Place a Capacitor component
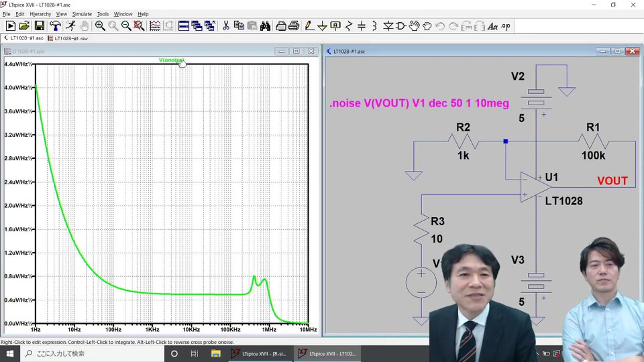 point(362,26)
